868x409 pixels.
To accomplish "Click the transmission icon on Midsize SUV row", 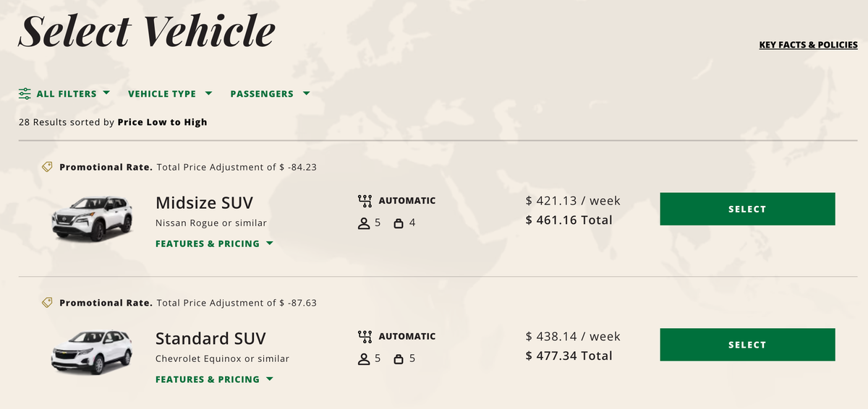I will pos(365,201).
